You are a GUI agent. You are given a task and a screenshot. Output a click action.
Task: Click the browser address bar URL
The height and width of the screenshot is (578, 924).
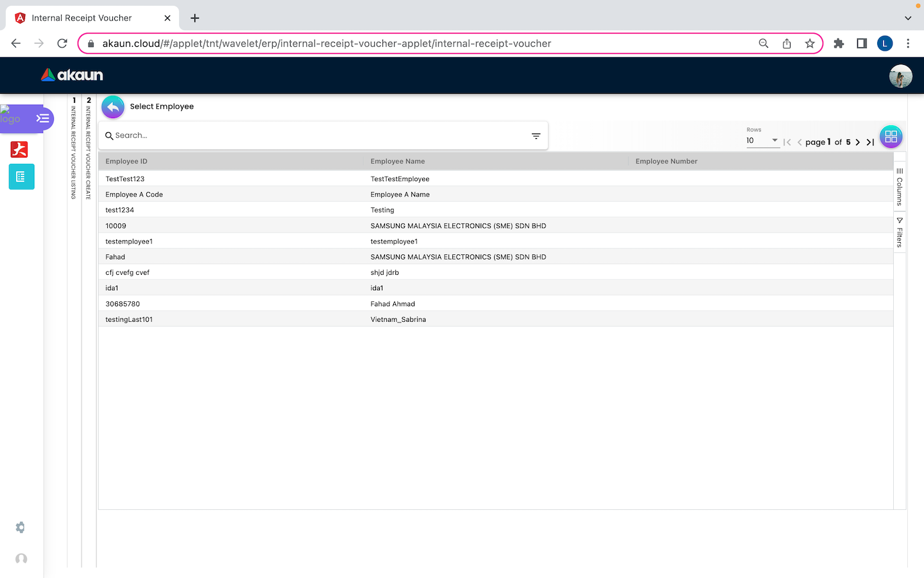point(327,44)
